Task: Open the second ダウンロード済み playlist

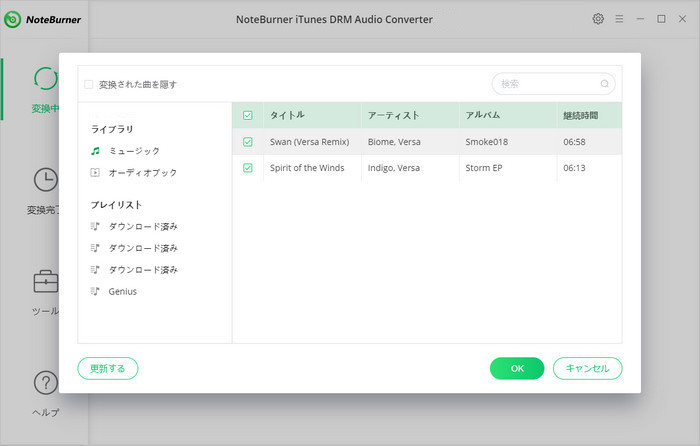Action: coord(143,248)
